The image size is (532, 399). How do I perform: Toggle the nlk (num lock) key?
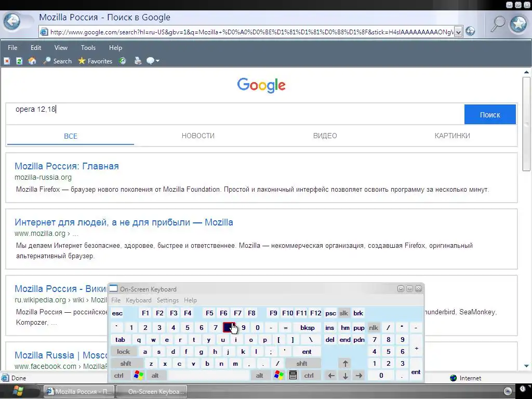click(374, 328)
